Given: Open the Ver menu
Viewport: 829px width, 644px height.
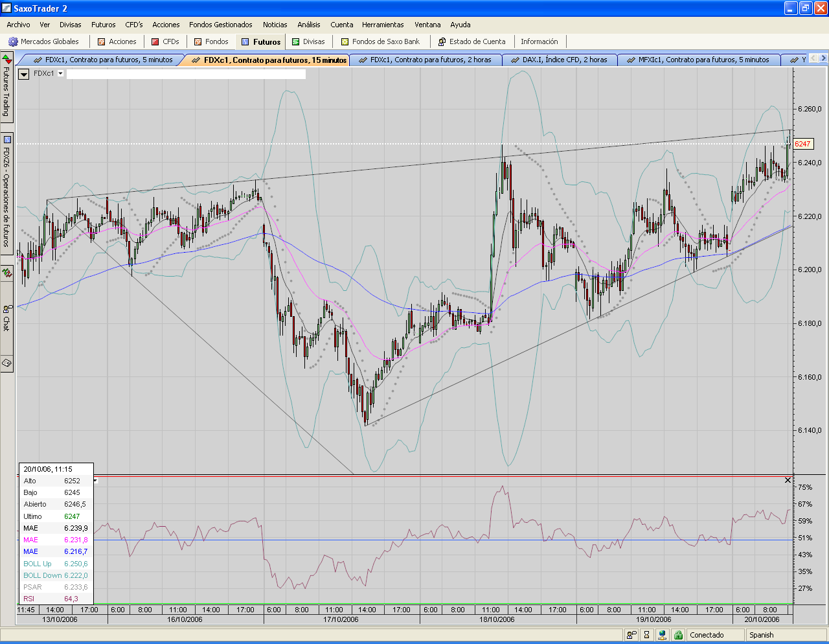Looking at the screenshot, I should coord(45,25).
